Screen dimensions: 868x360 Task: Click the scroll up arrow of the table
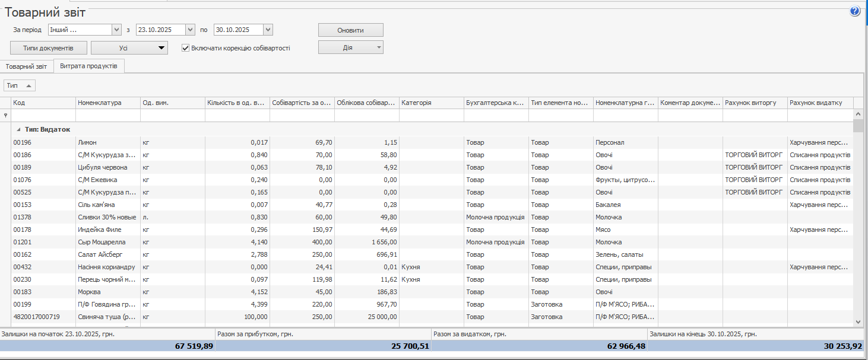[x=858, y=114]
